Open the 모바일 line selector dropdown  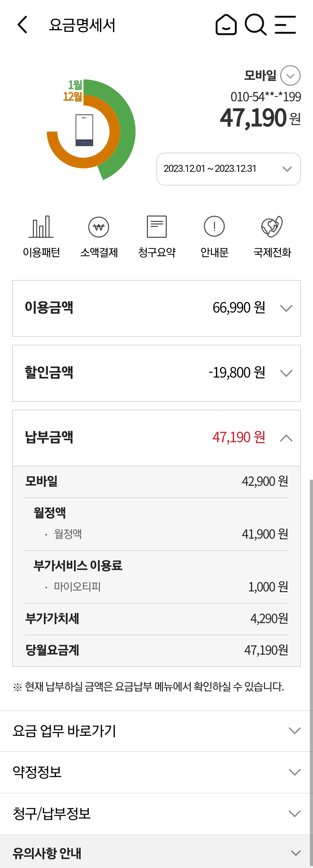click(290, 75)
